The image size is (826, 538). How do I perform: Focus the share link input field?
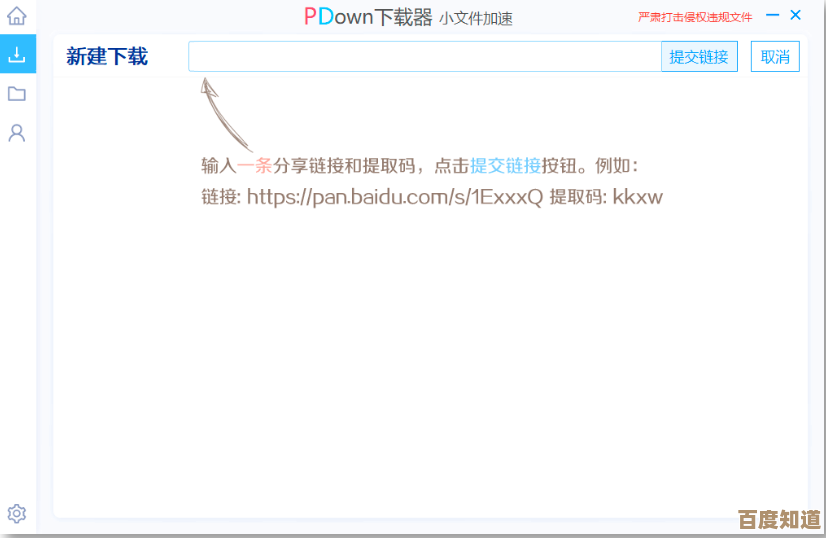425,57
